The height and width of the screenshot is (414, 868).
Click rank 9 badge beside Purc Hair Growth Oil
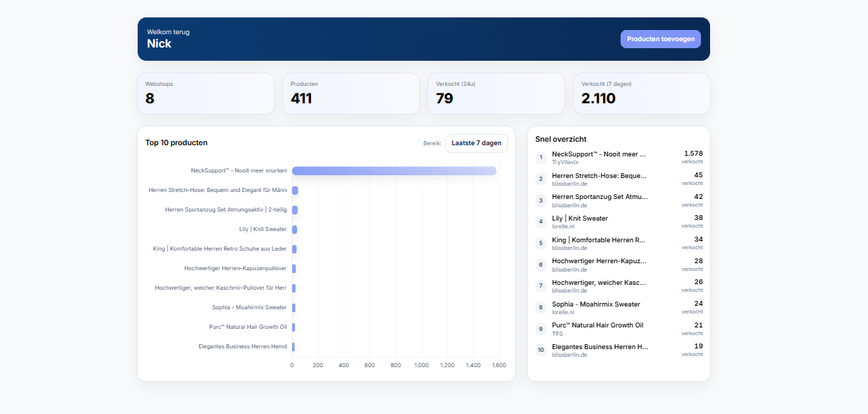(541, 329)
